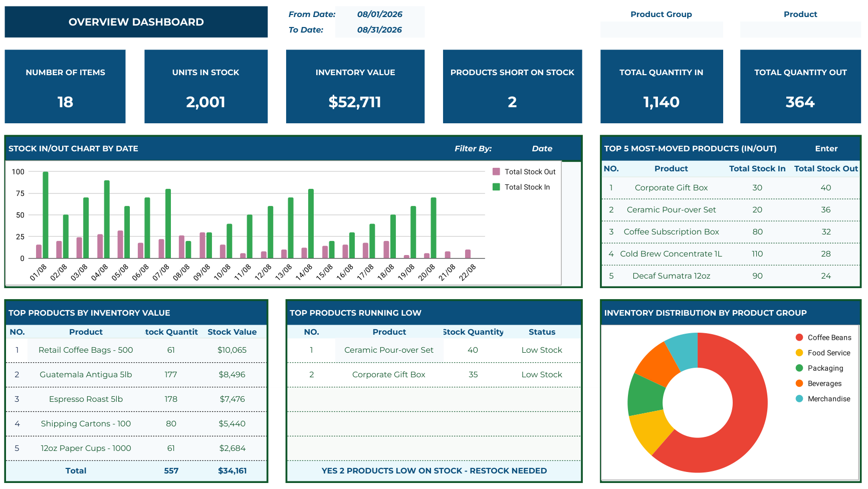Select the Coffee Subscription Box row
868x489 pixels.
click(x=731, y=232)
